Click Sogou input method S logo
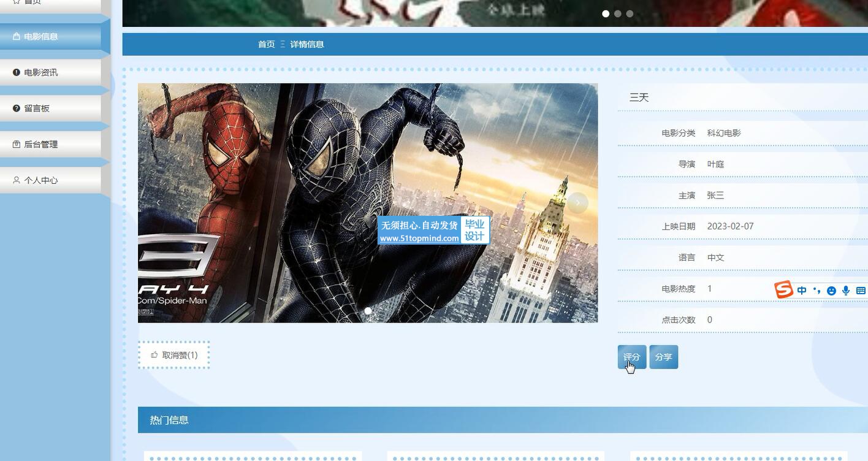Image resolution: width=868 pixels, height=461 pixels. click(x=784, y=290)
